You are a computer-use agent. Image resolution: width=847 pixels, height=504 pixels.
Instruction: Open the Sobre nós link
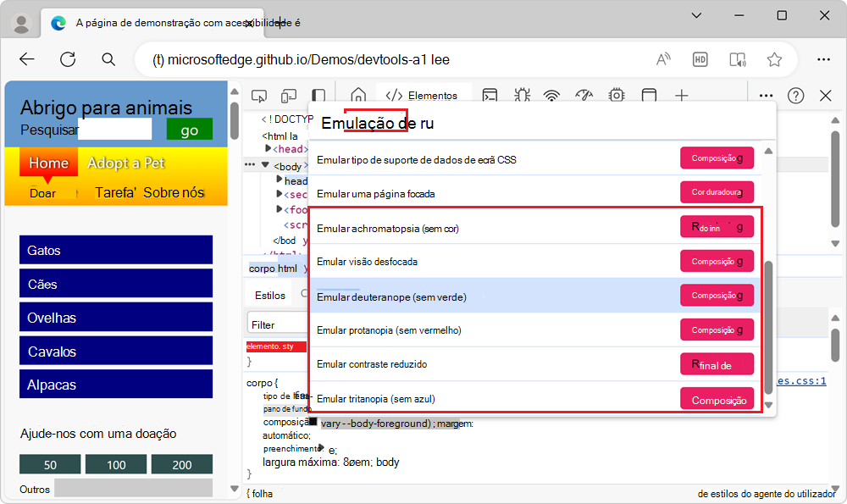(x=174, y=192)
